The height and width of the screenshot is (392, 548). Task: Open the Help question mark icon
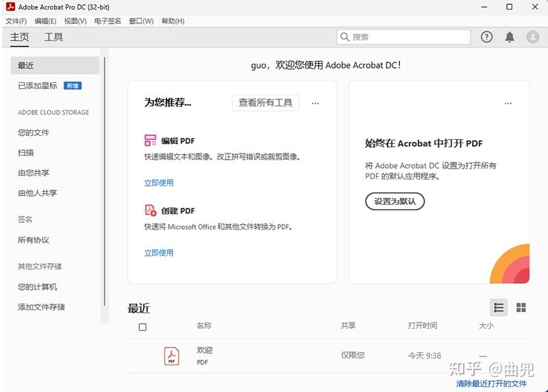pos(486,37)
